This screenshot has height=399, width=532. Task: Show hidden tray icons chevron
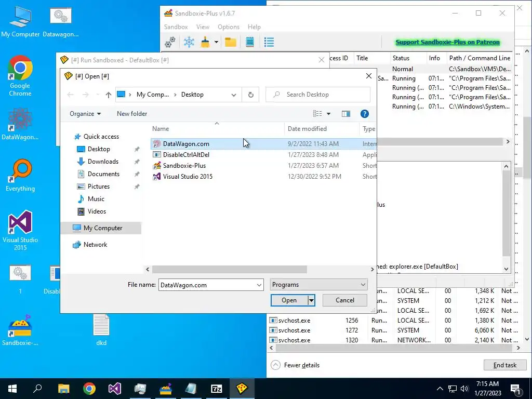point(440,389)
